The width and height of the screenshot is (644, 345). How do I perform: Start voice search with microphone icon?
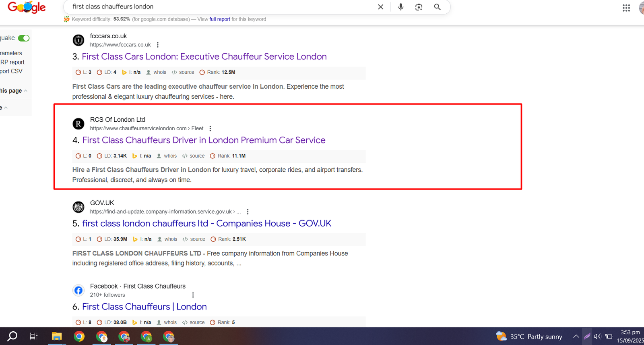pyautogui.click(x=400, y=7)
